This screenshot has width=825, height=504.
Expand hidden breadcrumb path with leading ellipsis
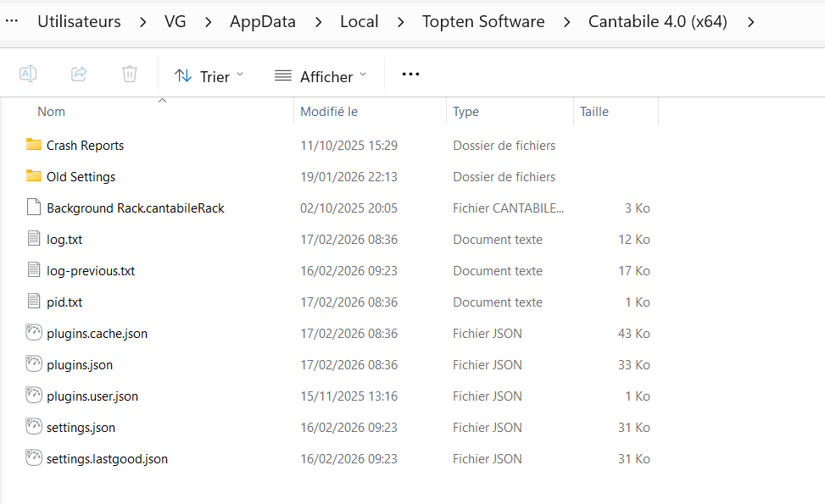(x=12, y=21)
